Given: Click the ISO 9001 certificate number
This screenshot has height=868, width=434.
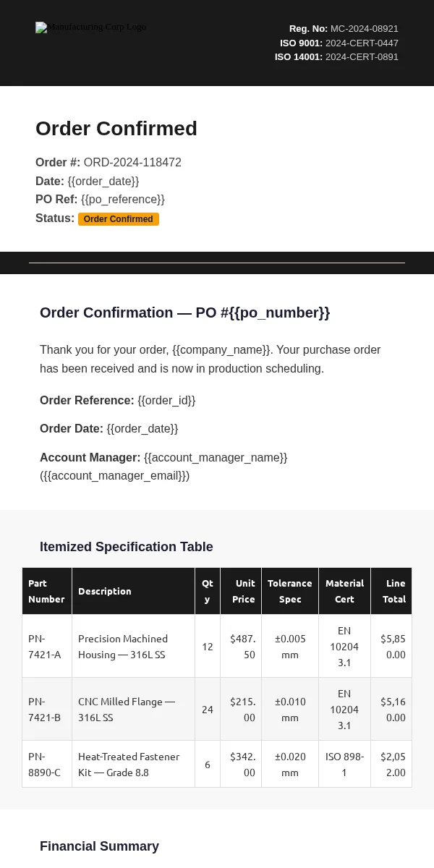Looking at the screenshot, I should pos(362,43).
